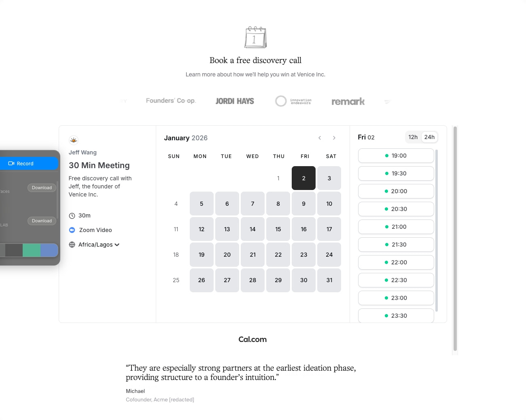This screenshot has width=526, height=420.
Task: Choose January 14 on the calendar
Action: click(252, 229)
